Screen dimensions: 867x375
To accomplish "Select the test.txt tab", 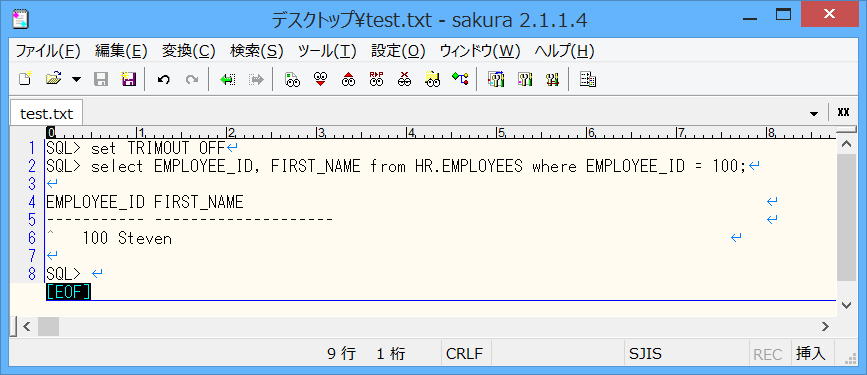I will click(x=46, y=114).
